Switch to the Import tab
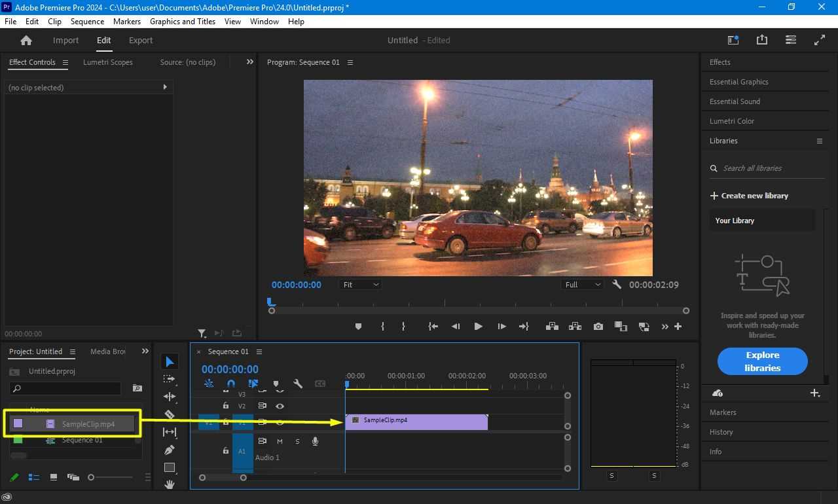The height and width of the screenshot is (504, 838). (x=65, y=40)
